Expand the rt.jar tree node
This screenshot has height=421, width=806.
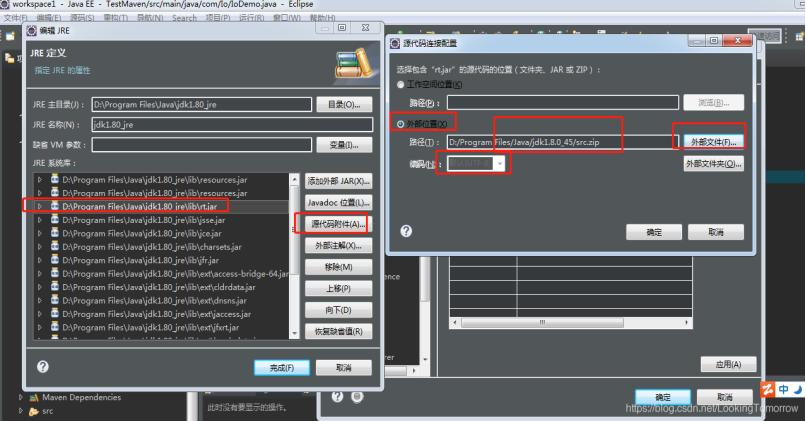[40, 206]
